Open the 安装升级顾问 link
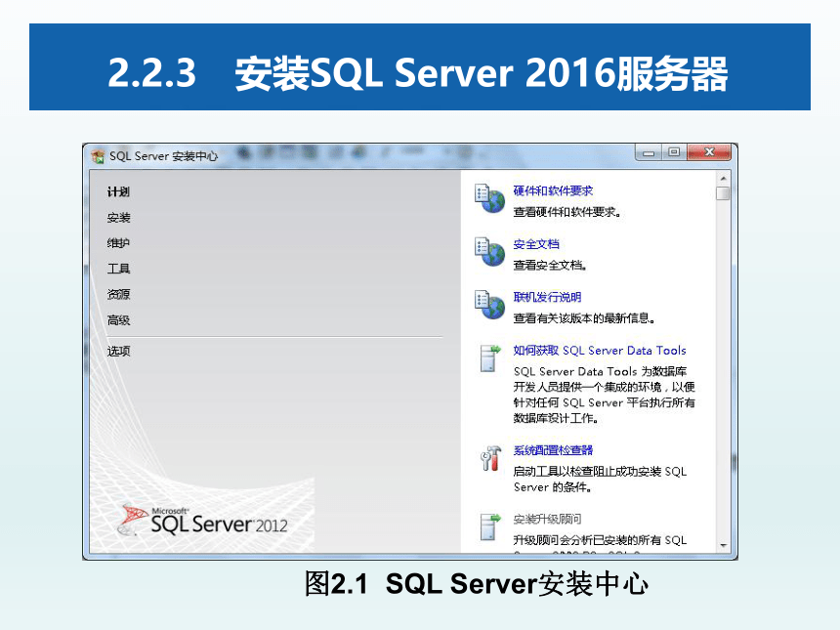The image size is (840, 630). click(548, 519)
